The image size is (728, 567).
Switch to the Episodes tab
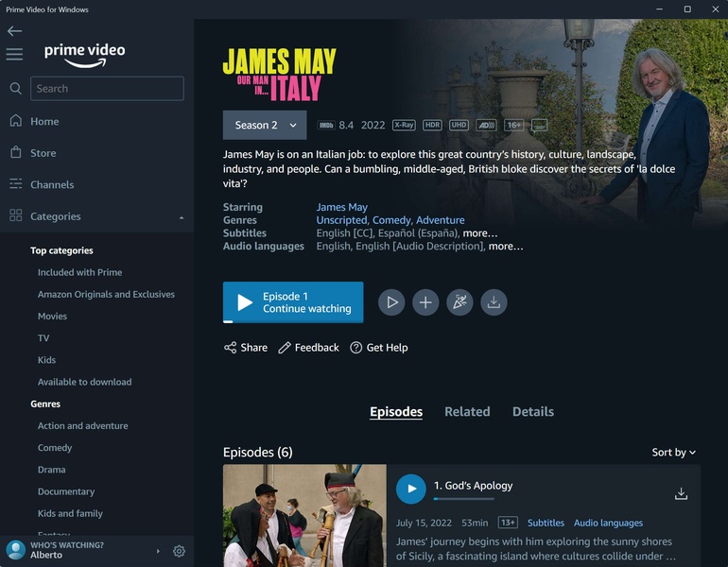click(396, 412)
